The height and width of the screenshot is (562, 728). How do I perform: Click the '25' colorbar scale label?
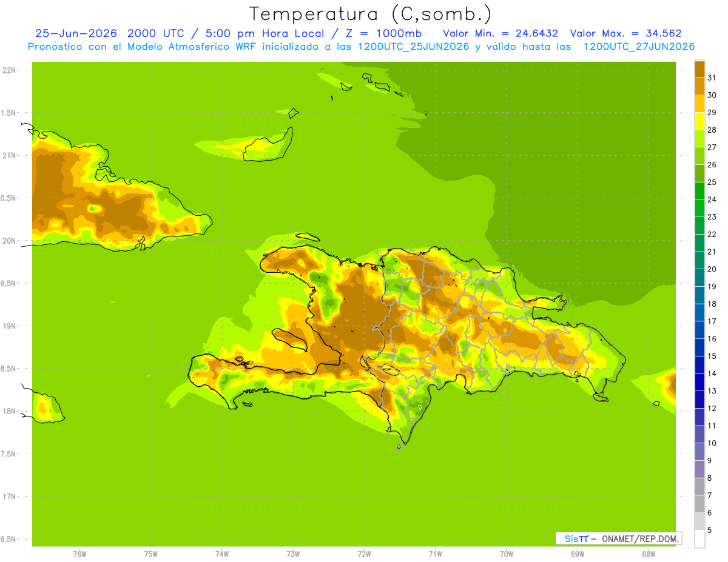click(712, 181)
